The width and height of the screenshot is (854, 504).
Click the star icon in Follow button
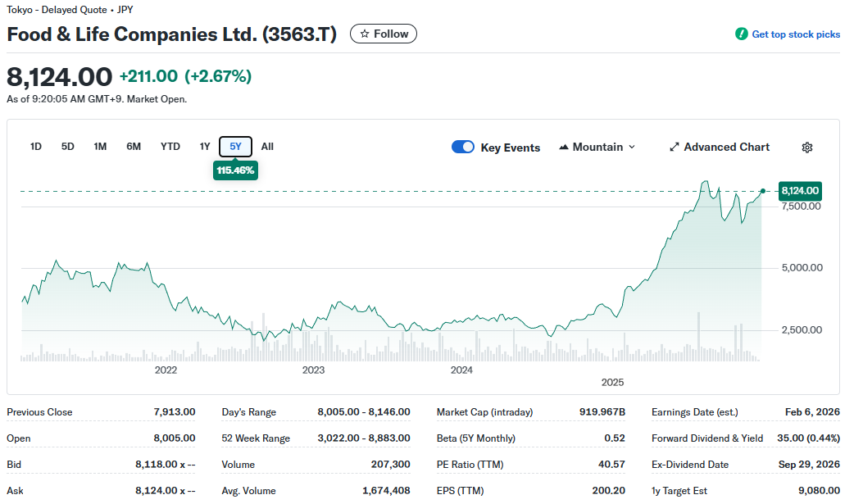click(x=365, y=34)
